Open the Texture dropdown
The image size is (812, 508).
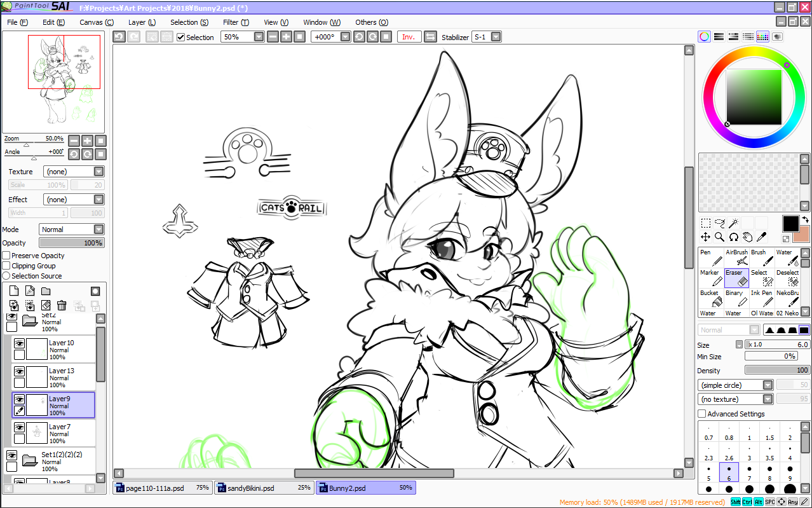click(x=74, y=172)
